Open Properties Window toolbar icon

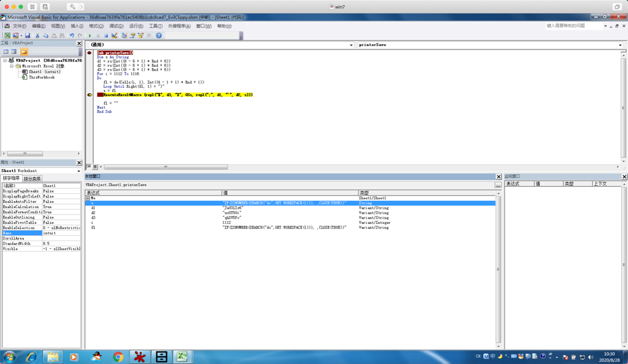pos(132,36)
